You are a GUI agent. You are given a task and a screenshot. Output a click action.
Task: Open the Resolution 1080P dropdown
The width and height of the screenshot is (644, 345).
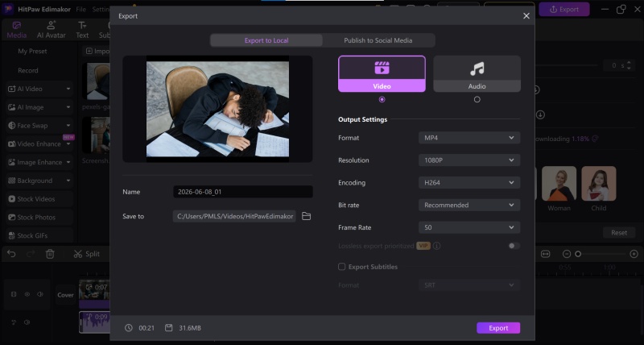coord(469,160)
